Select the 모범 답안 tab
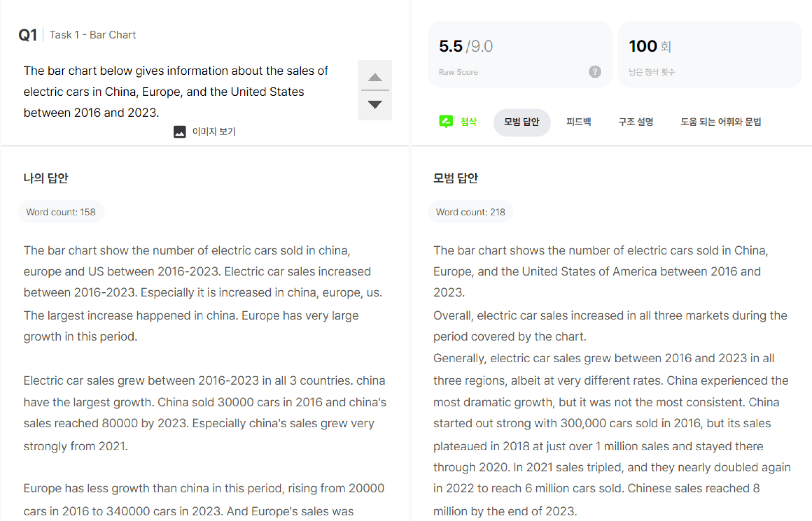 pyautogui.click(x=521, y=122)
